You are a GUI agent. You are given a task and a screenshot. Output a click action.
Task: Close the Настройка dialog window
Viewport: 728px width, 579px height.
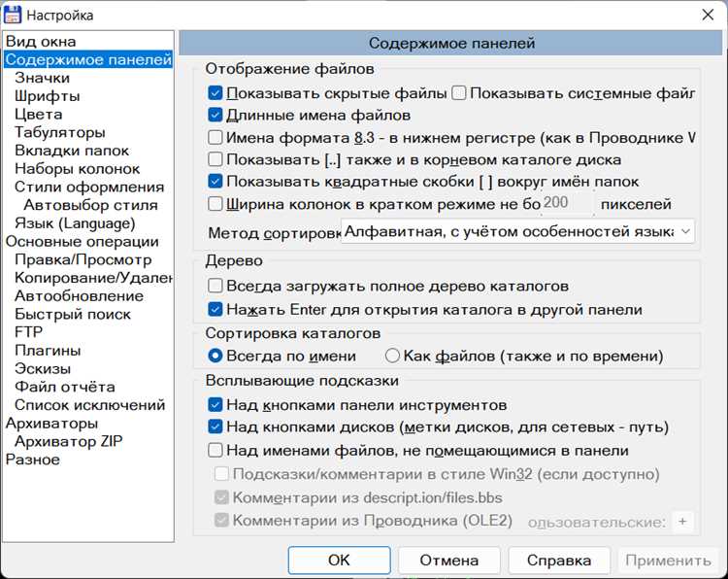coord(708,15)
